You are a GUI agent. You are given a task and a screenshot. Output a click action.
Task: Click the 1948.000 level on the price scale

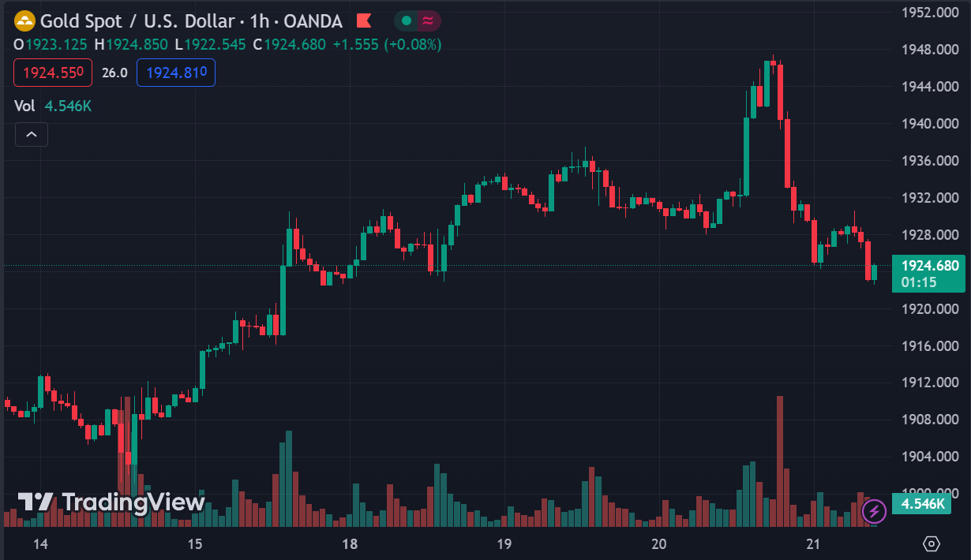[x=930, y=50]
